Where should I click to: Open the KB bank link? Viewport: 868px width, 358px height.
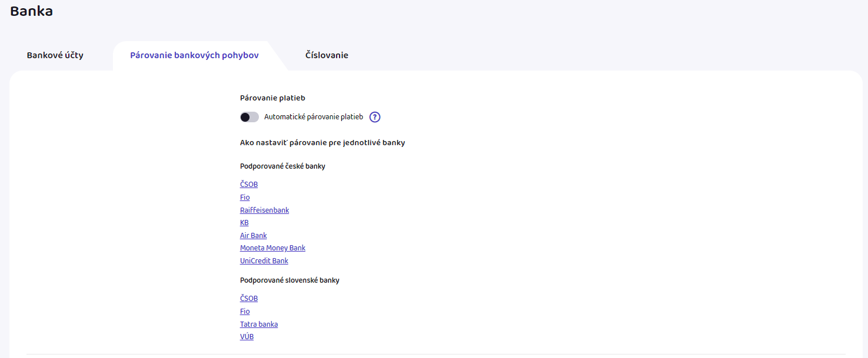244,223
